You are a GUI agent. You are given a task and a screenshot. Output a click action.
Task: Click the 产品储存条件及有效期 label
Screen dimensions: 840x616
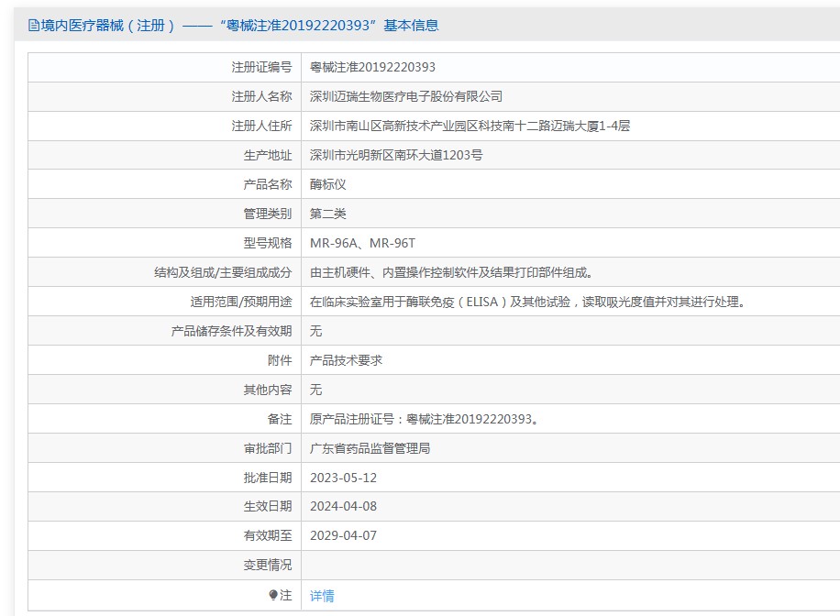[x=231, y=331]
